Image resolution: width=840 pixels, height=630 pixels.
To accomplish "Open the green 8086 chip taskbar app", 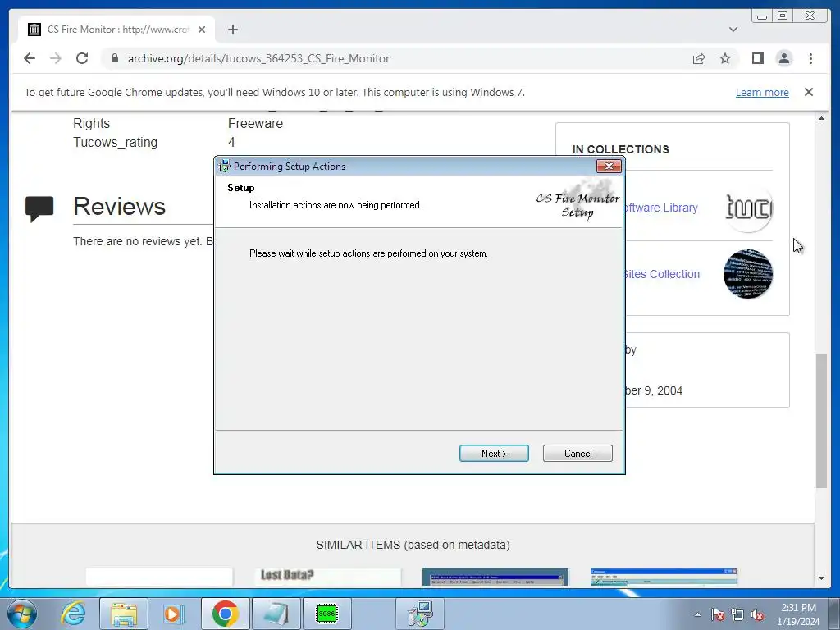I will click(x=326, y=614).
